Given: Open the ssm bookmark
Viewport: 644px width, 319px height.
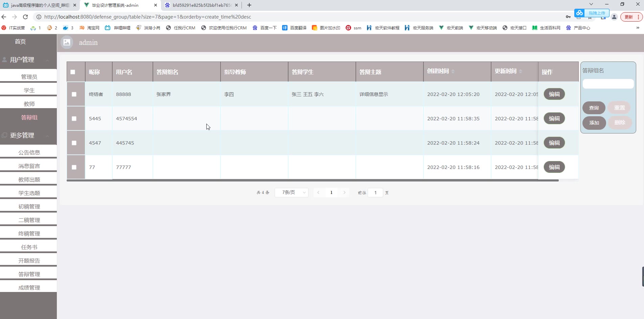Looking at the screenshot, I should tap(353, 28).
